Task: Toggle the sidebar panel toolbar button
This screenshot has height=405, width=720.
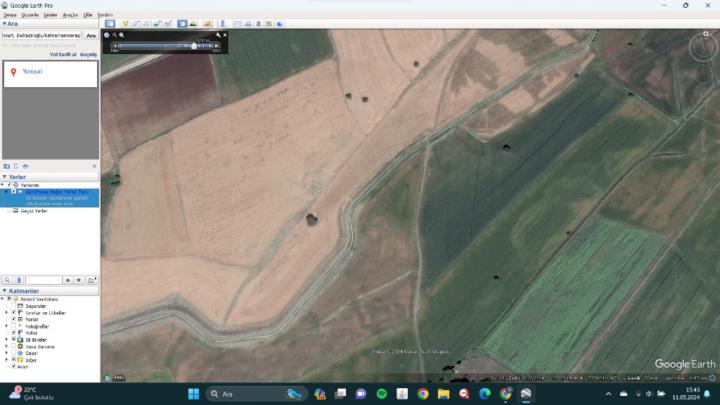Action: 110,23
